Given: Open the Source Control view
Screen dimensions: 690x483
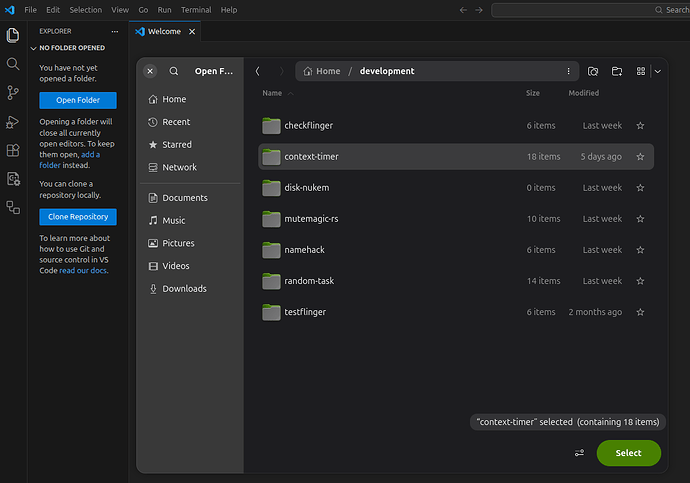Looking at the screenshot, I should [13, 92].
